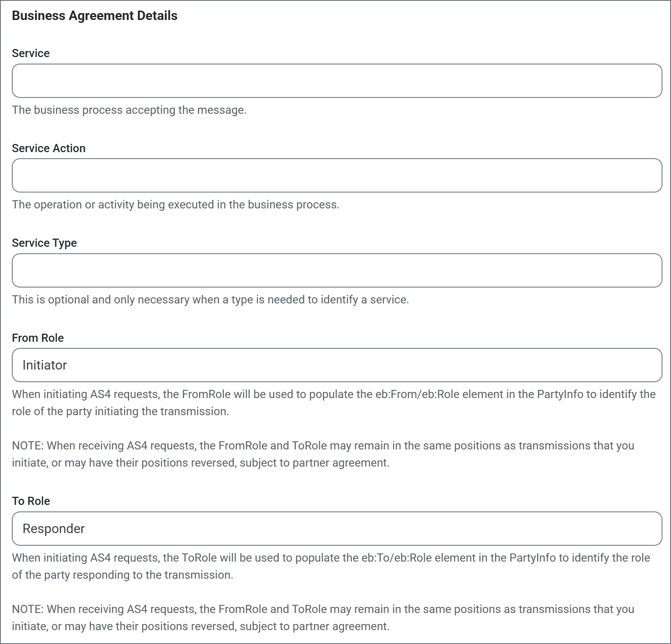This screenshot has width=671, height=644.
Task: Click the 'Responder' value text
Action: [x=53, y=529]
